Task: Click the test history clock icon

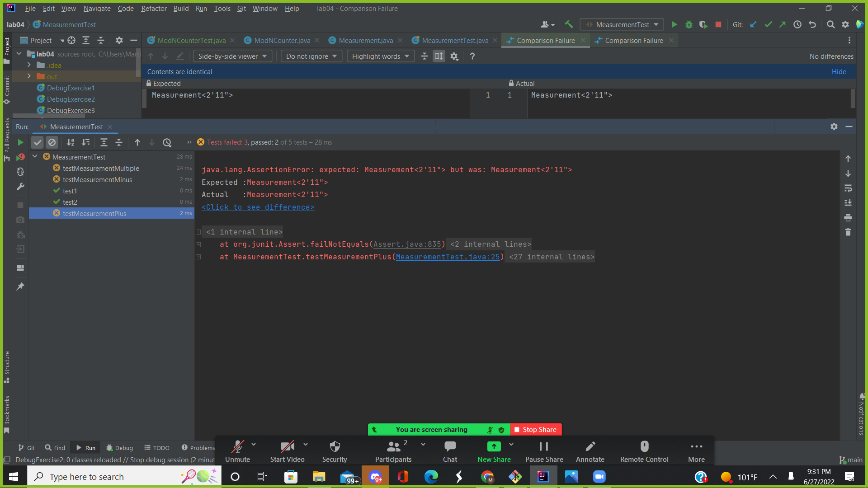Action: [167, 142]
